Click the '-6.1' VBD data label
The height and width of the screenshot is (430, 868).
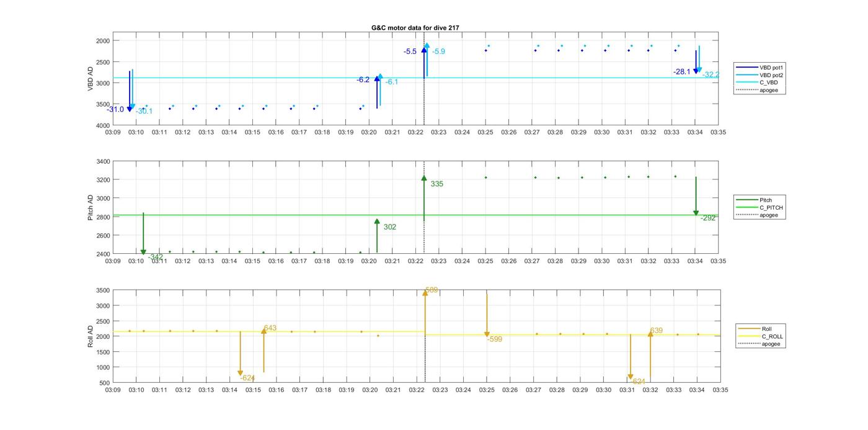(392, 82)
